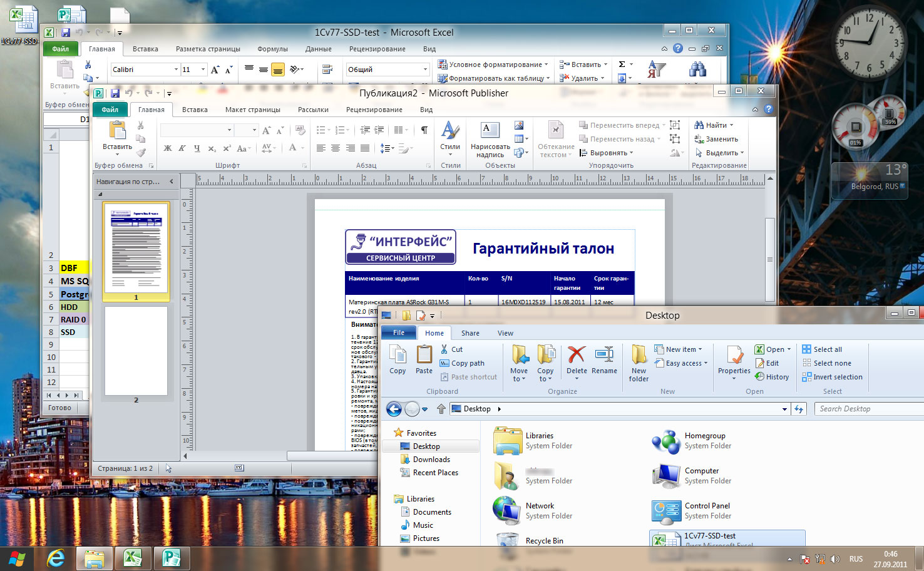Toggle underline formatting in Publisher

click(197, 148)
